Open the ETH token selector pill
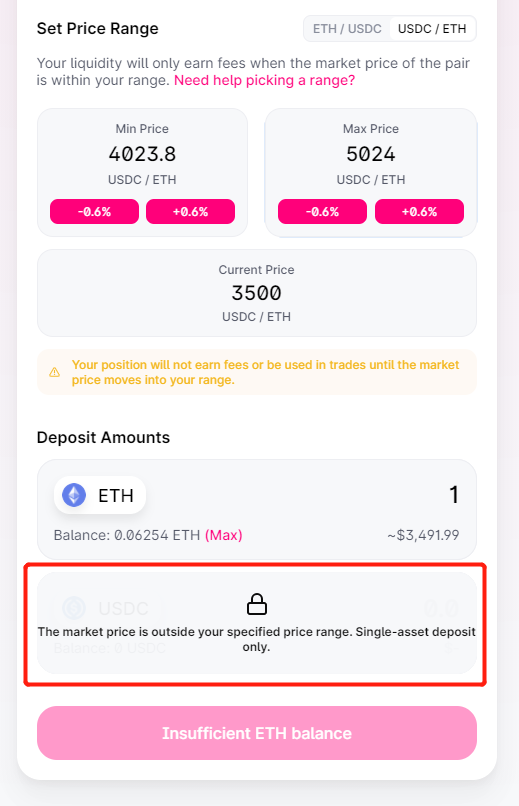This screenshot has width=519, height=806. (100, 495)
